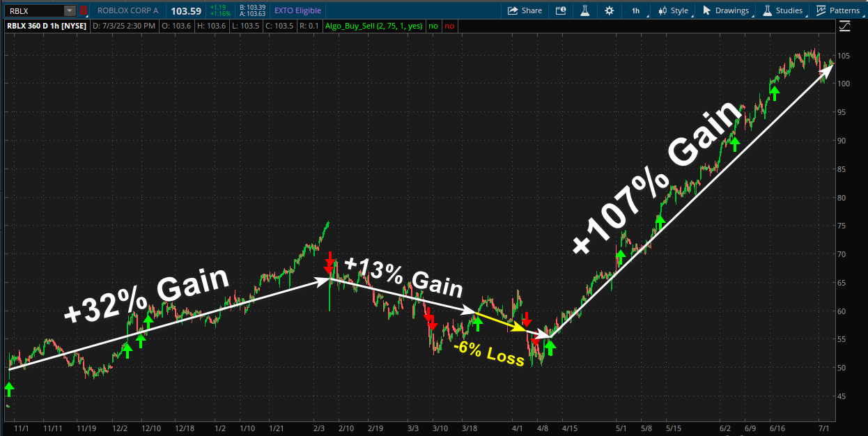Click the green buy arrow near 6/16

pyautogui.click(x=774, y=93)
